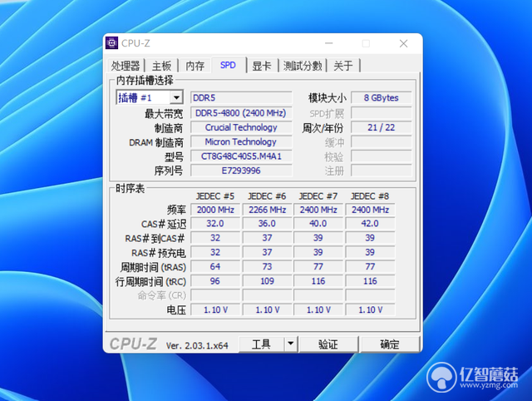Click the 32.0 CAS latency cell
Image resolution: width=532 pixels, height=401 pixels.
point(215,224)
